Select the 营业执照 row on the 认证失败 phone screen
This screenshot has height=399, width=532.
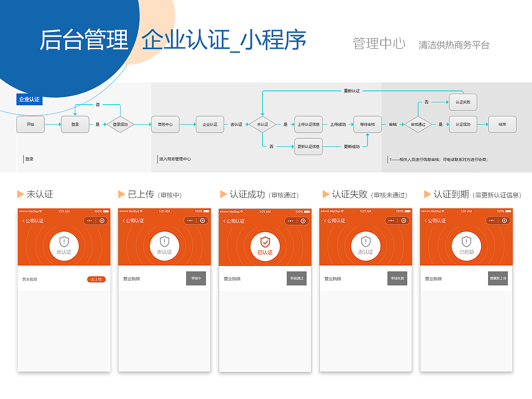click(366, 279)
